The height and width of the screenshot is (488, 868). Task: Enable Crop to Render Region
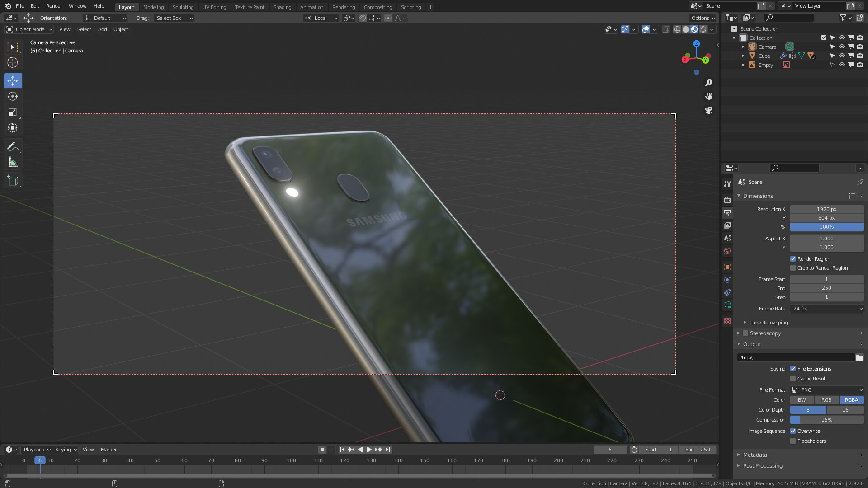point(793,268)
